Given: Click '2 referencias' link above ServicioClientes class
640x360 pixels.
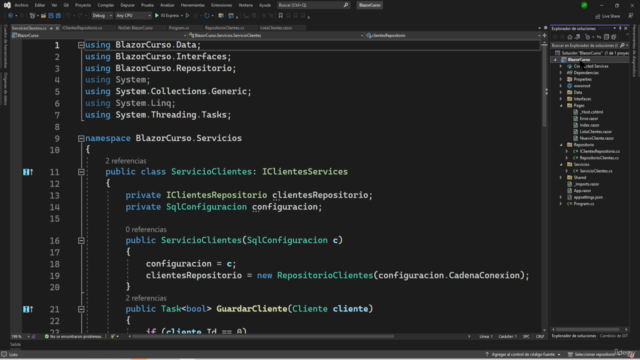Looking at the screenshot, I should pos(126,161).
